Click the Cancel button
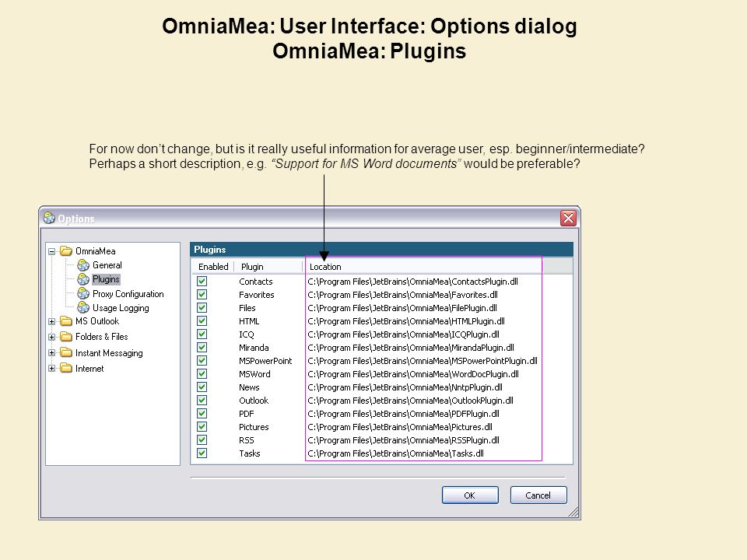Image resolution: width=747 pixels, height=560 pixels. 538,495
